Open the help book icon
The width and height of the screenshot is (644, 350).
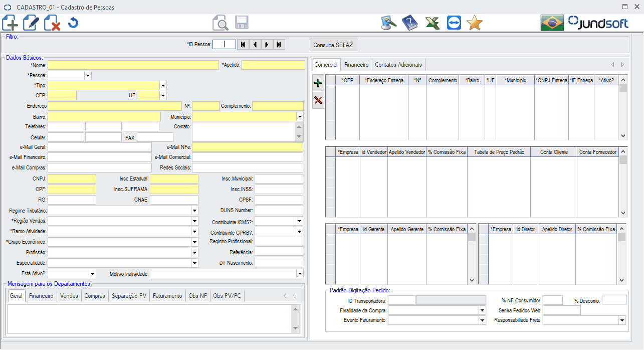tap(410, 23)
